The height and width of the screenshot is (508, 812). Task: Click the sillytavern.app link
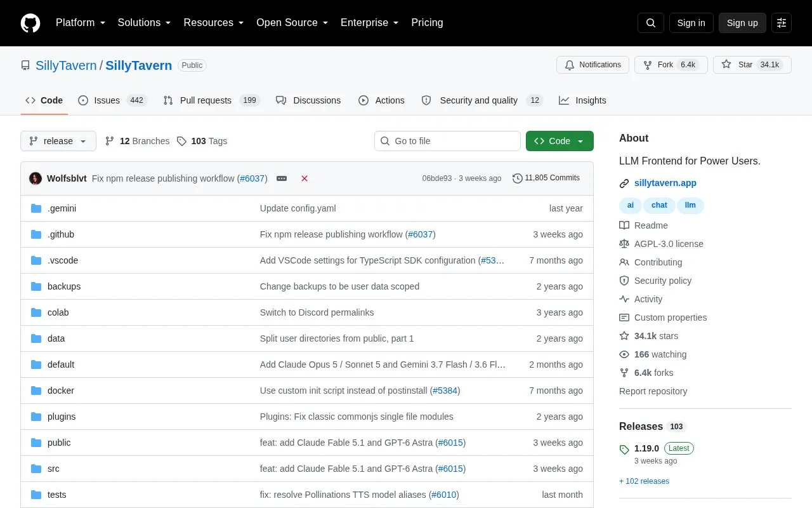pyautogui.click(x=665, y=183)
